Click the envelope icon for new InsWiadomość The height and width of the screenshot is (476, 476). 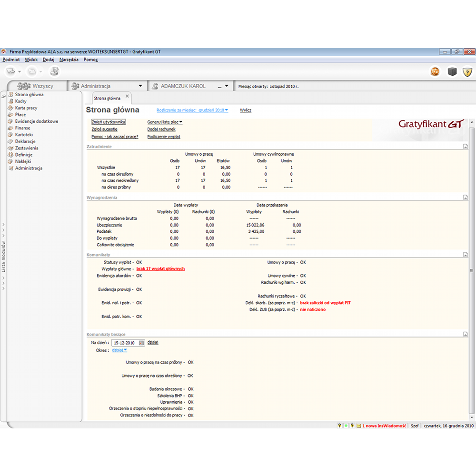[359, 426]
